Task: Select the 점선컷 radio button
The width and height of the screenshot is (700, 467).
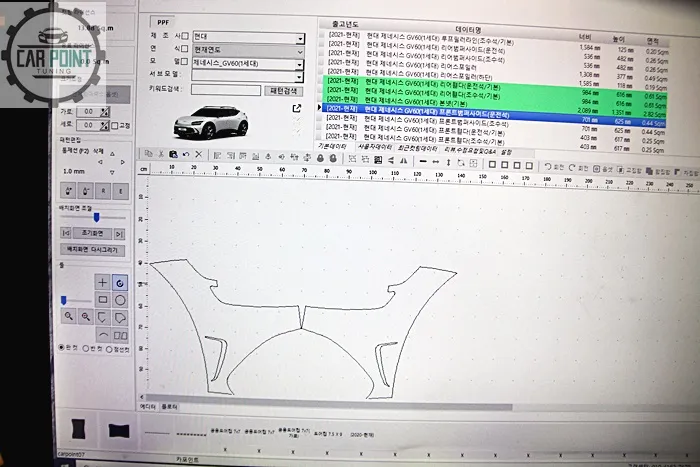Action: pos(109,349)
